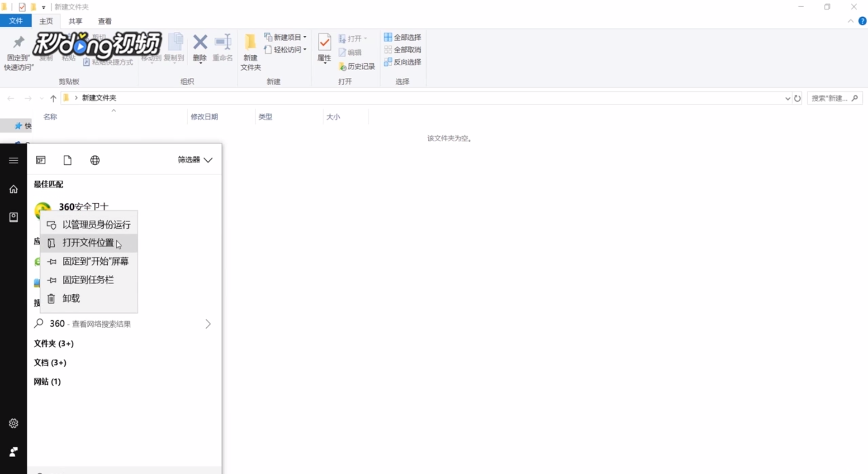Choose 卸载 from context menu
868x474 pixels.
(89, 298)
